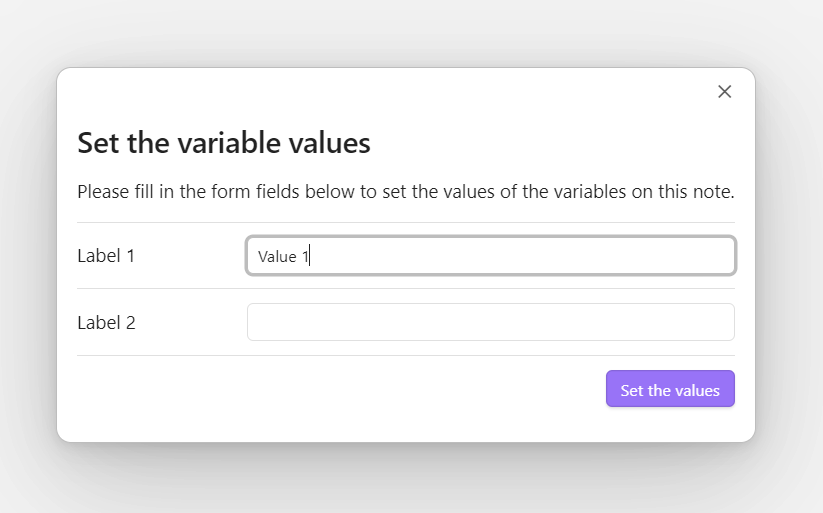This screenshot has height=513, width=823.
Task: Click the "Set the variable values" heading
Action: 224,143
